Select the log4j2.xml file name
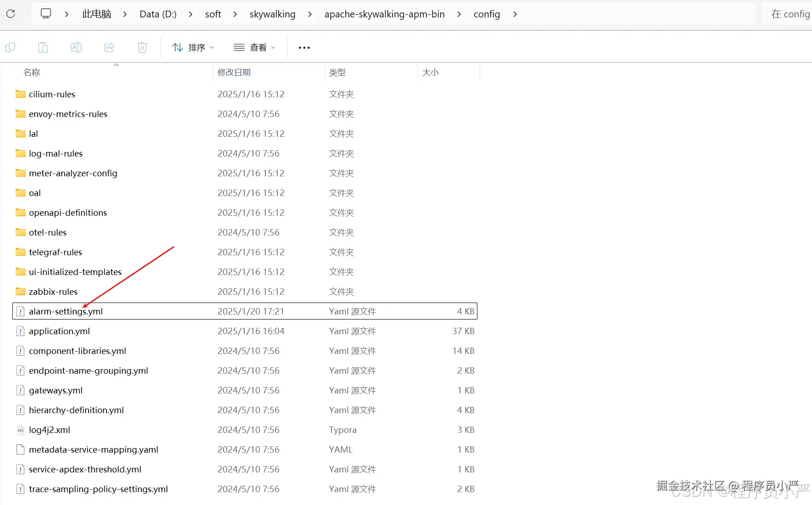812x505 pixels. coord(50,430)
